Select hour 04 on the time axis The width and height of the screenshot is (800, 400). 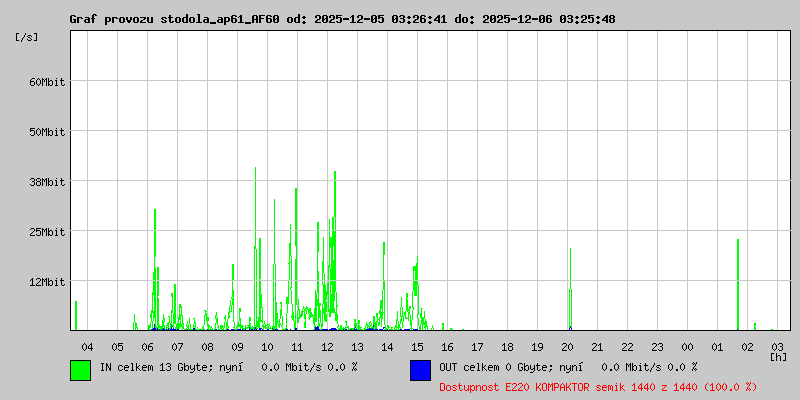click(x=87, y=346)
